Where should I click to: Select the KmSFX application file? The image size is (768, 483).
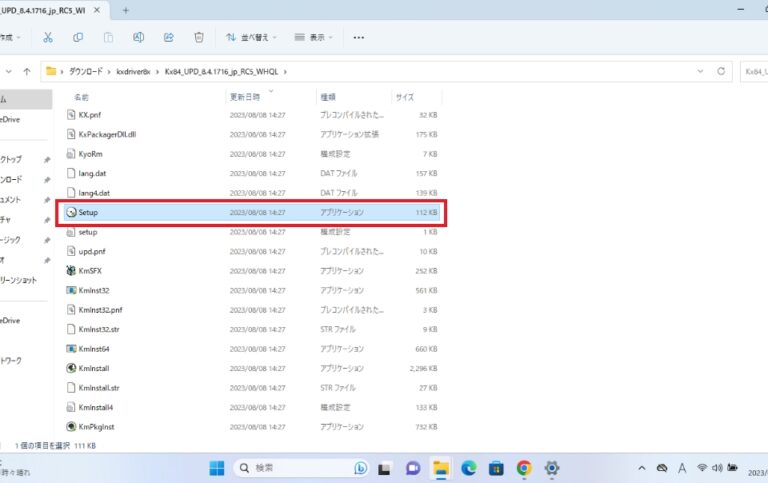click(92, 270)
